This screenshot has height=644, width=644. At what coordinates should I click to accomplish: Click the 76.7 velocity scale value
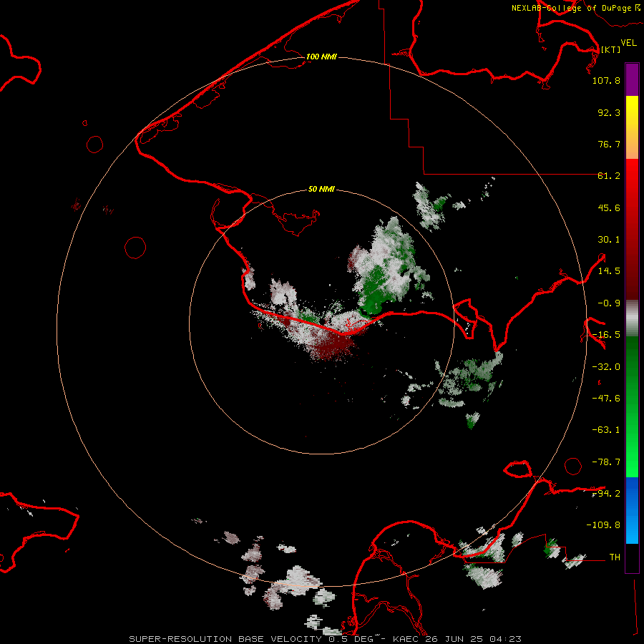click(609, 144)
